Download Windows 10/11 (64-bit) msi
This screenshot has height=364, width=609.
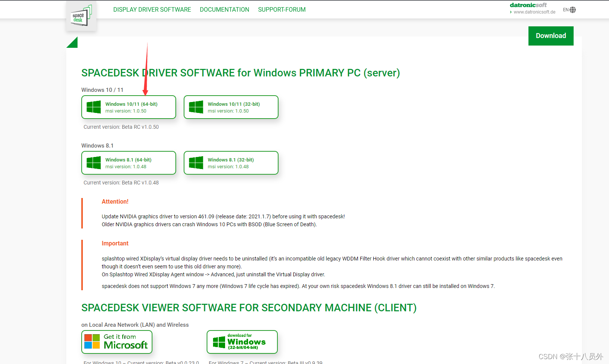coord(129,107)
